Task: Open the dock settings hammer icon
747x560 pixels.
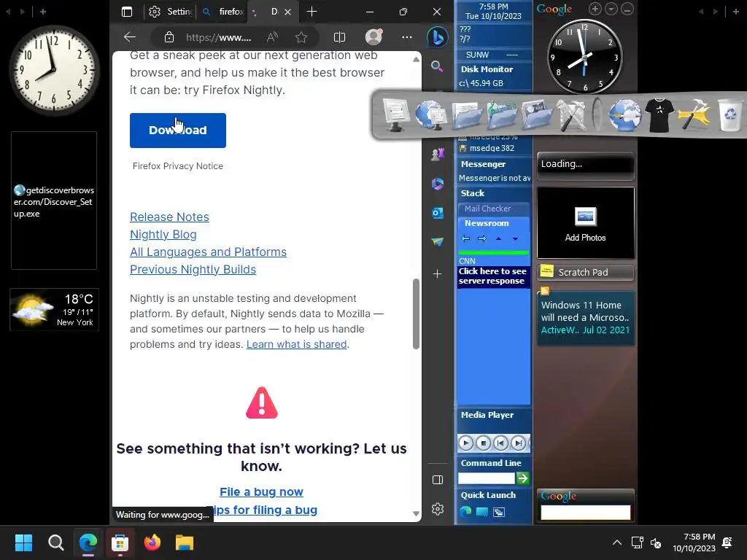Action: click(x=694, y=114)
